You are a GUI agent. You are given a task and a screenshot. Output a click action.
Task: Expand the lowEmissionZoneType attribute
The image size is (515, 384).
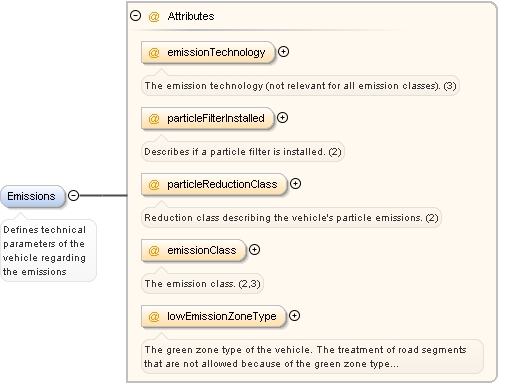point(294,316)
